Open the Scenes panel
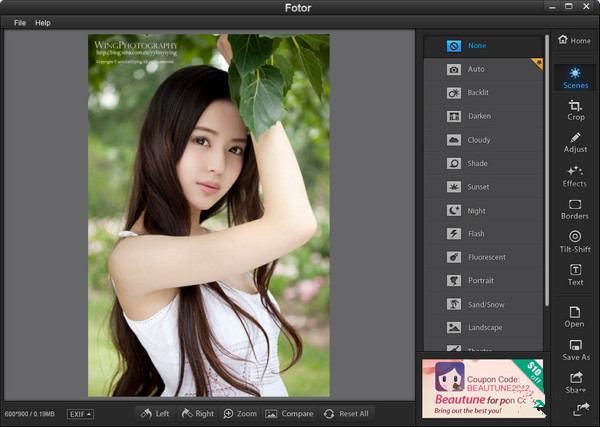Image resolution: width=600 pixels, height=427 pixels. [575, 78]
